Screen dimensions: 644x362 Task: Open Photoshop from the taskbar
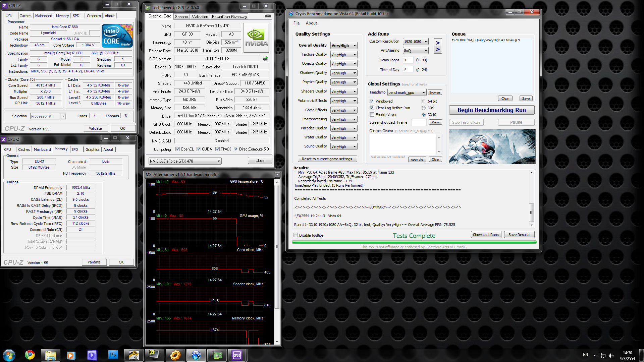pyautogui.click(x=113, y=355)
